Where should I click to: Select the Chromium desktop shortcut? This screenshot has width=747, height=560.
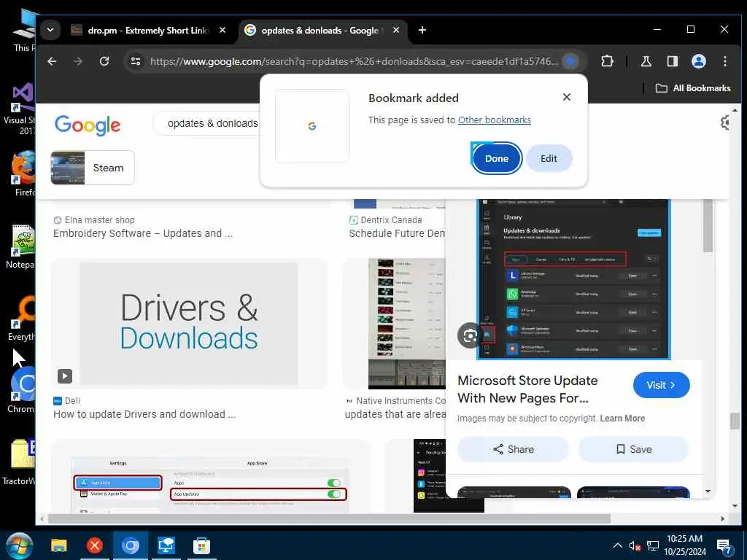point(23,390)
